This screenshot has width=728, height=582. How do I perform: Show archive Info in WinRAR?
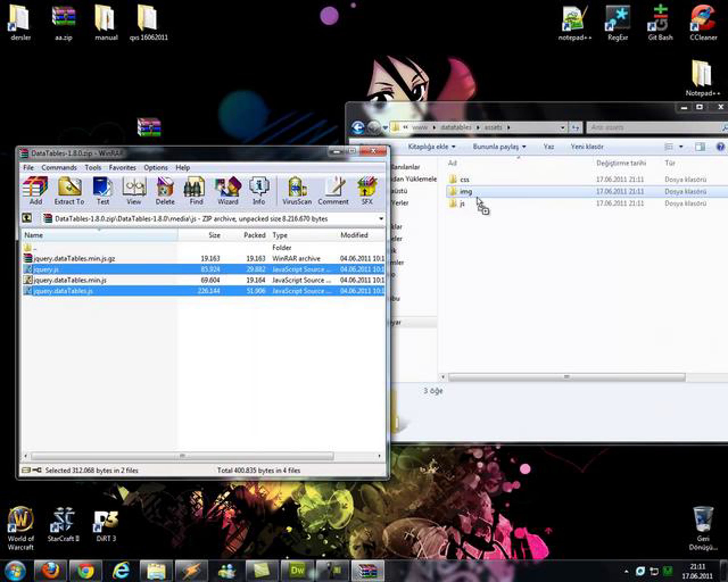259,191
